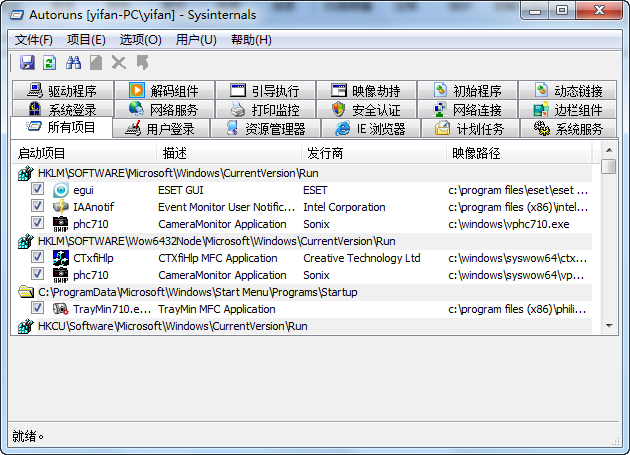This screenshot has width=630, height=455.
Task: Switch to the 资源管理器 tab
Action: (x=266, y=129)
